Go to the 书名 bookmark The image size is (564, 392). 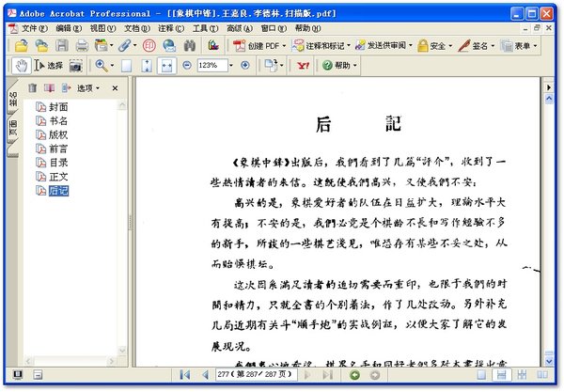(58, 121)
